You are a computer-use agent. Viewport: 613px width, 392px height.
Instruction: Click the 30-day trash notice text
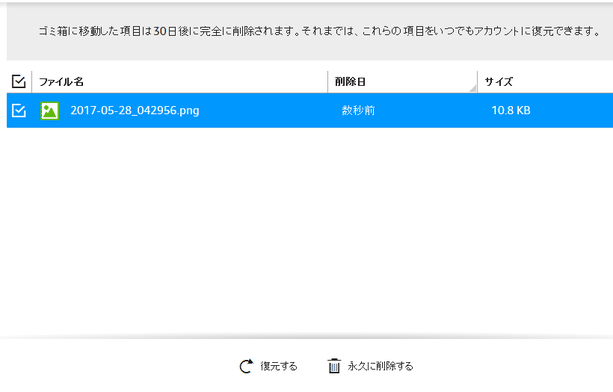pos(319,31)
